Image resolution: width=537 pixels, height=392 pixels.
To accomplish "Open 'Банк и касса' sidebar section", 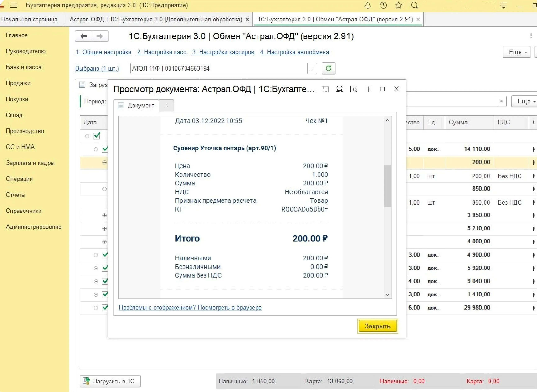I will click(24, 67).
